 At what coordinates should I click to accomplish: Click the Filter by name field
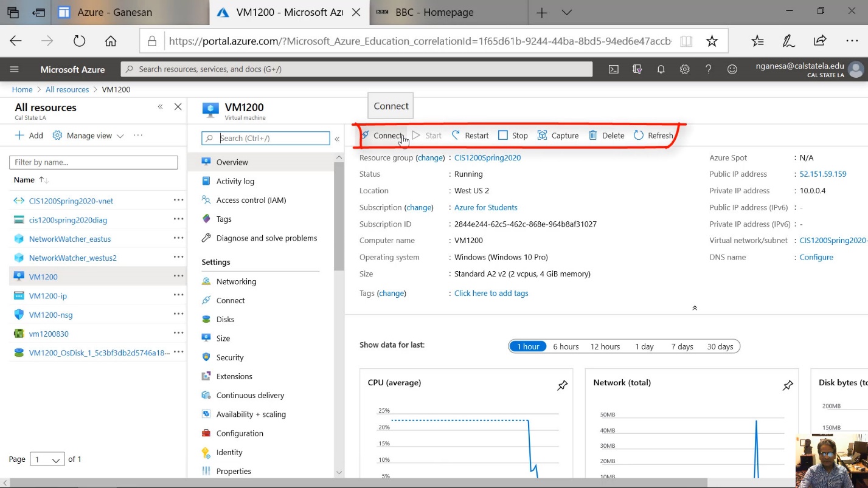click(x=94, y=162)
